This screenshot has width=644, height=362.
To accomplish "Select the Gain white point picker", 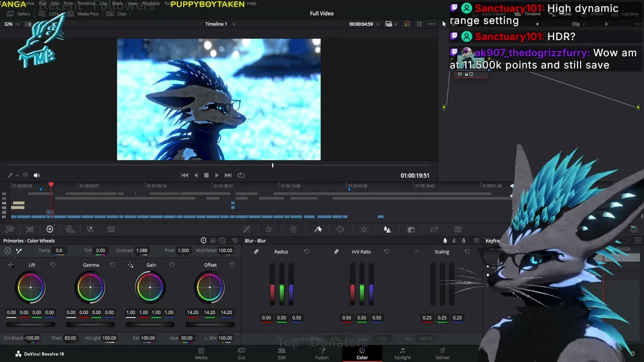I will [x=130, y=265].
